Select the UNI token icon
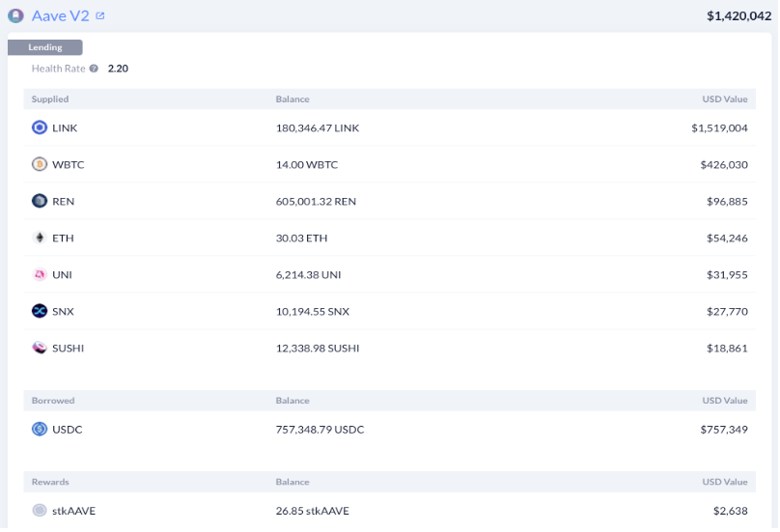The height and width of the screenshot is (532, 780). 40,275
